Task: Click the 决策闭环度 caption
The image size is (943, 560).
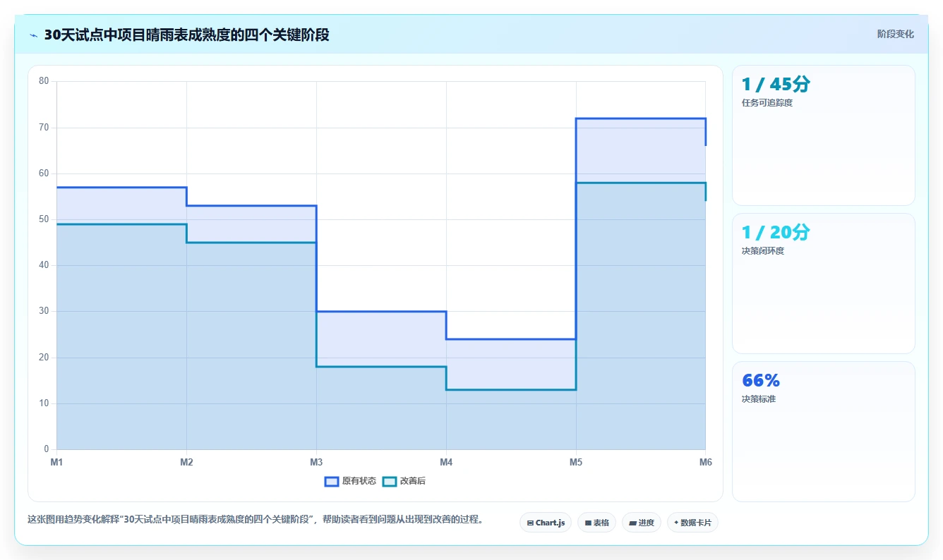Action: (x=763, y=251)
